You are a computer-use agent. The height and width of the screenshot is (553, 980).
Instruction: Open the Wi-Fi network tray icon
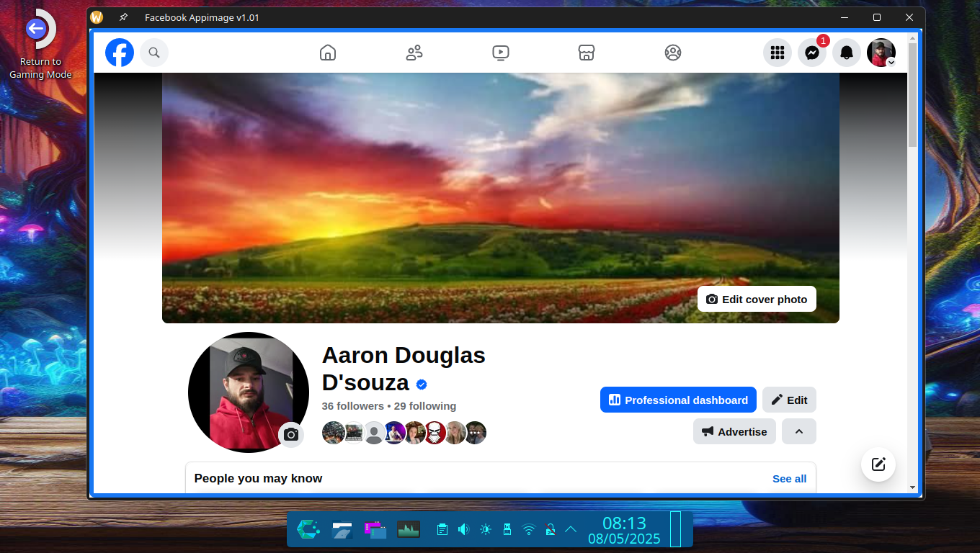click(x=529, y=529)
